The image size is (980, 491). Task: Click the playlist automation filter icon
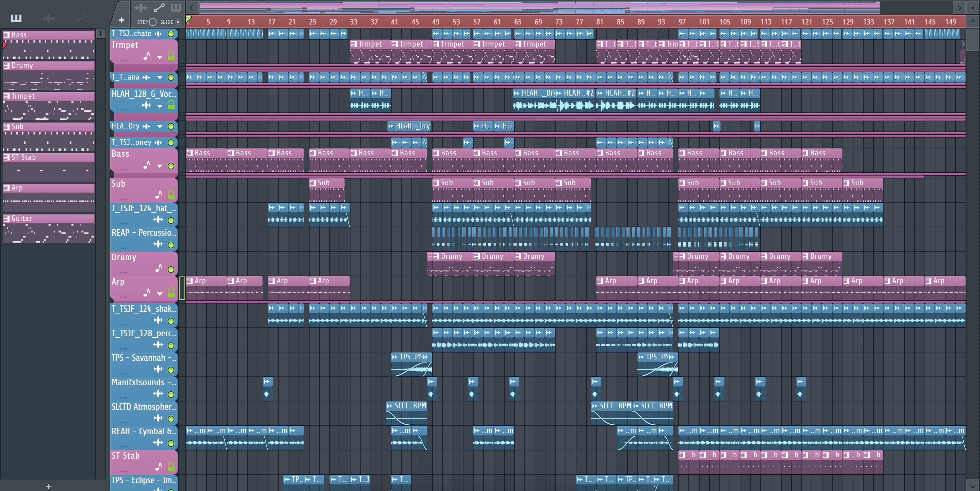pyautogui.click(x=159, y=7)
